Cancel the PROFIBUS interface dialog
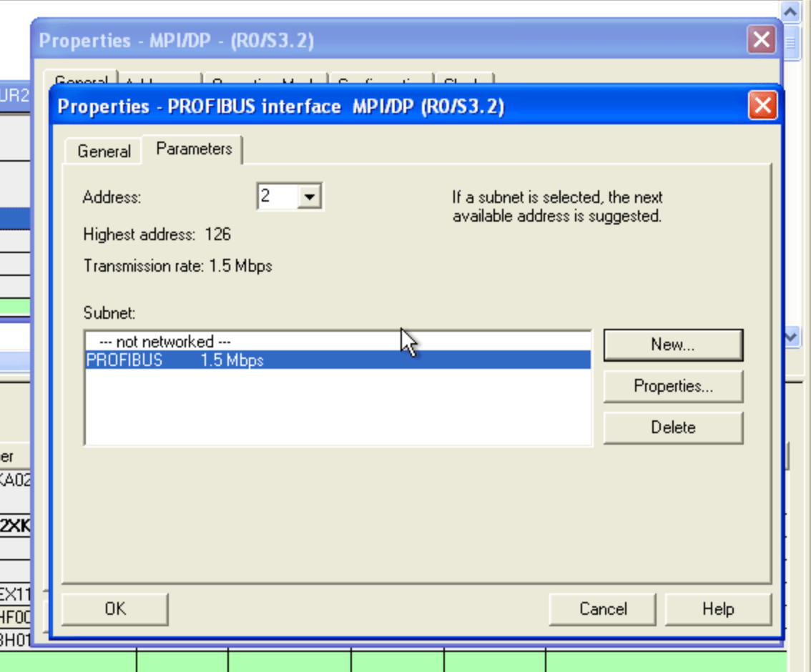Screen dimensions: 811x672 tap(603, 609)
